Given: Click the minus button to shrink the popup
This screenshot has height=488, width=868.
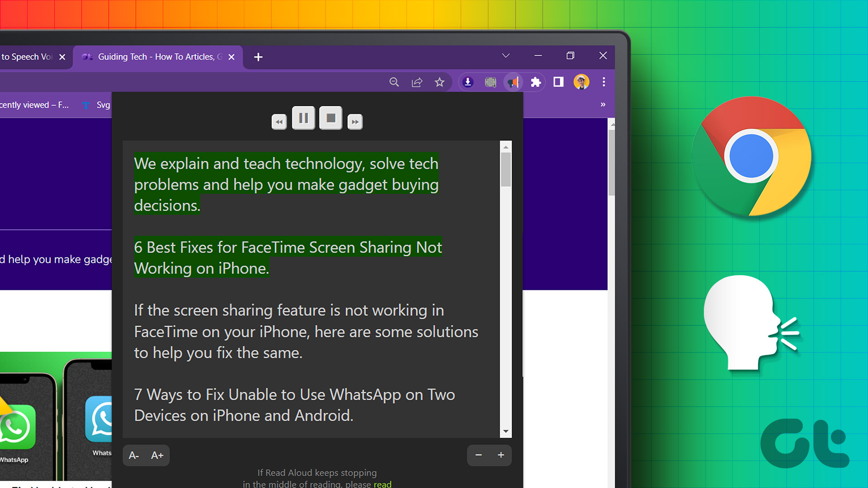Looking at the screenshot, I should click(x=479, y=455).
